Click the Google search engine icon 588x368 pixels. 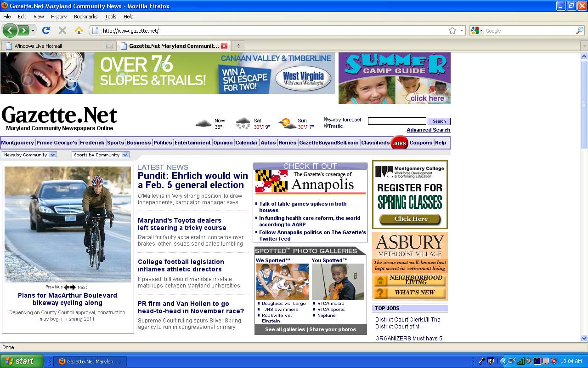click(x=475, y=30)
